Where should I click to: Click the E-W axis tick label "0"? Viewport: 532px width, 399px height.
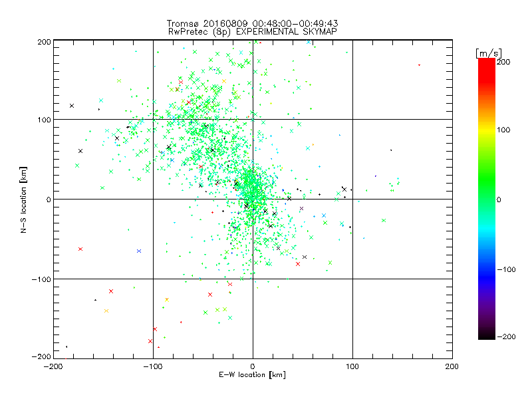(x=253, y=366)
